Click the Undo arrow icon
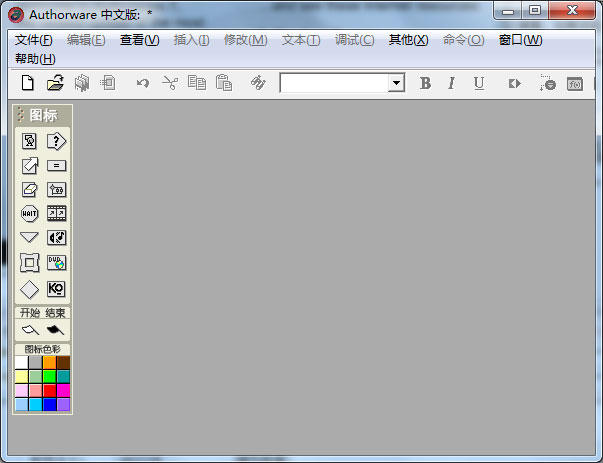This screenshot has width=603, height=463. [143, 83]
